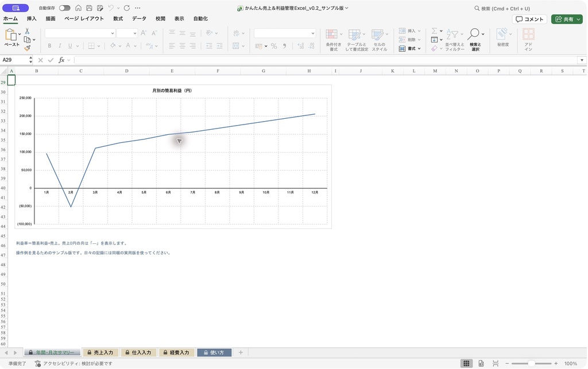Open the font size dropdown

coord(135,33)
